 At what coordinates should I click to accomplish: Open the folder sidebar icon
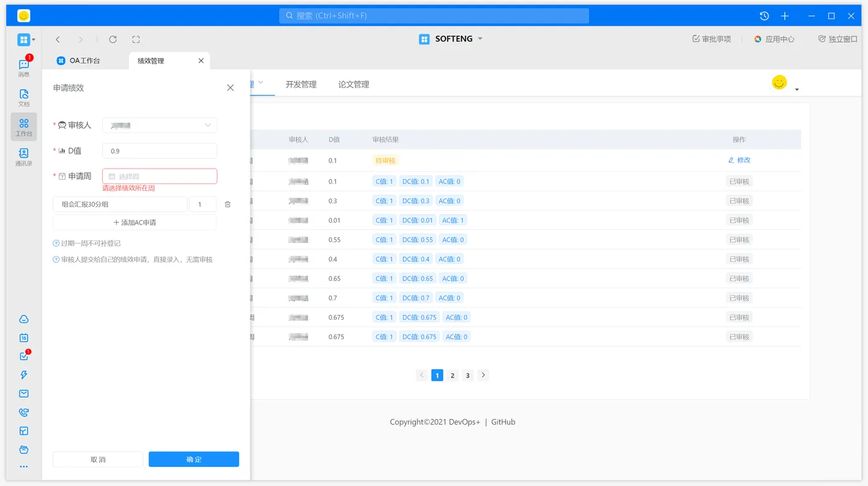click(x=24, y=449)
